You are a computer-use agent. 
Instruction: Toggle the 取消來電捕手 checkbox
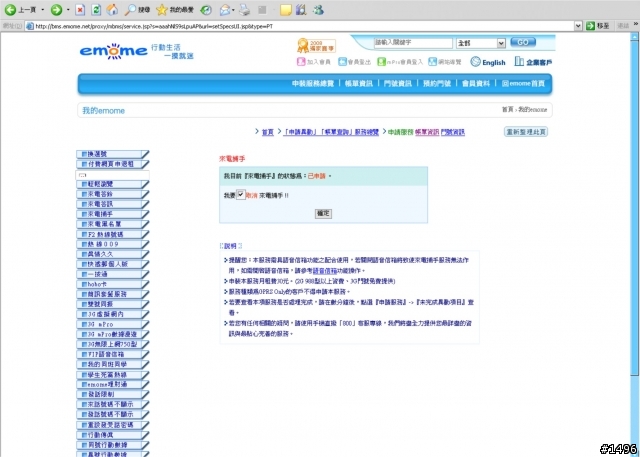(x=241, y=195)
